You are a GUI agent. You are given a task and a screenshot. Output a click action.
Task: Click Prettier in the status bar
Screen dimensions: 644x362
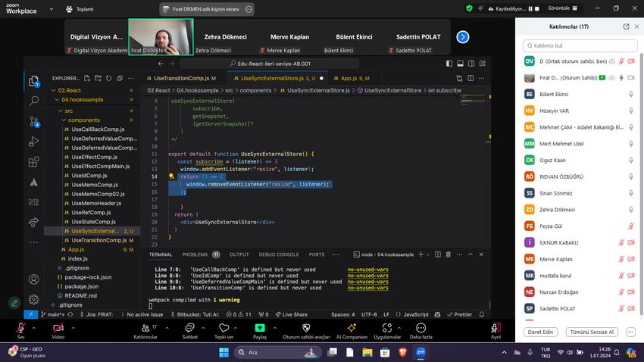pos(460,314)
